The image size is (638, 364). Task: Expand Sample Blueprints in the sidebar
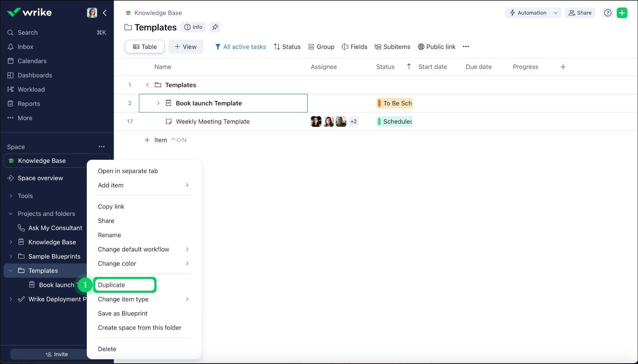(11, 256)
